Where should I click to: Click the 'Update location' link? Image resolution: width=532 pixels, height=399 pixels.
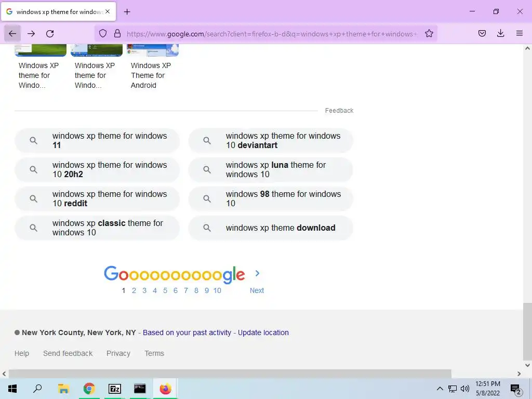point(263,332)
